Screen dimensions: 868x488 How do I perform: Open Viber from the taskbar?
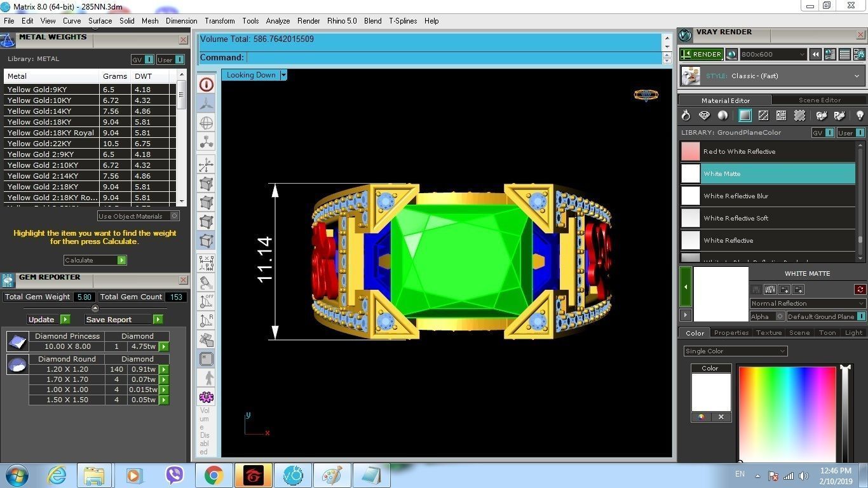point(174,475)
